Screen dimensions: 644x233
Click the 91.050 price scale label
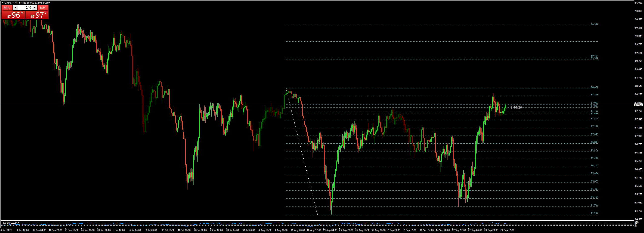pos(638,3)
